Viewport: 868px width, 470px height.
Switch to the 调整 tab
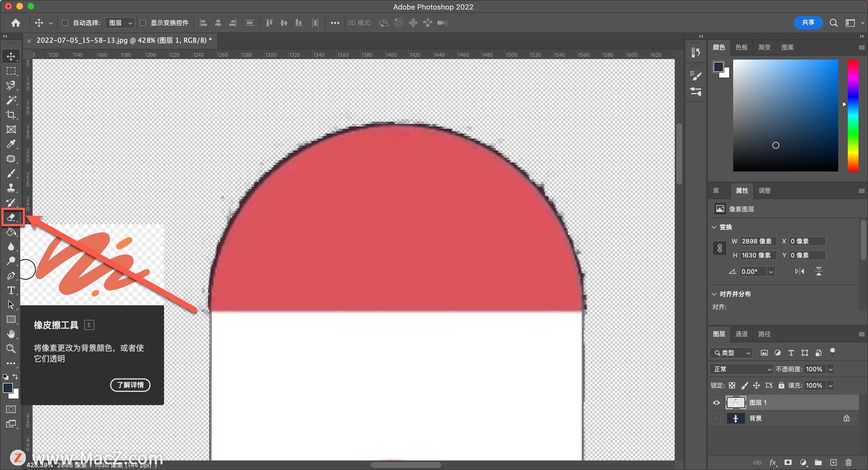click(x=764, y=191)
